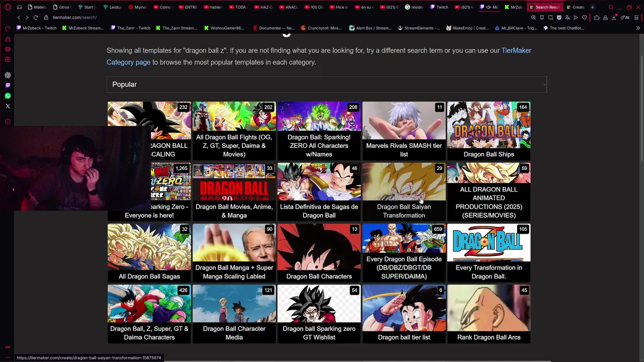Select the Search Results tab

click(x=545, y=7)
